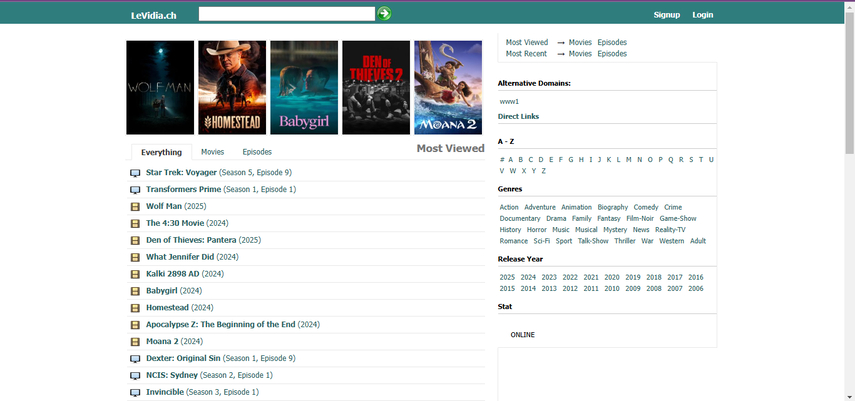This screenshot has width=855, height=401.
Task: Go to LeVidia.ch home logo
Action: pyautogui.click(x=154, y=15)
